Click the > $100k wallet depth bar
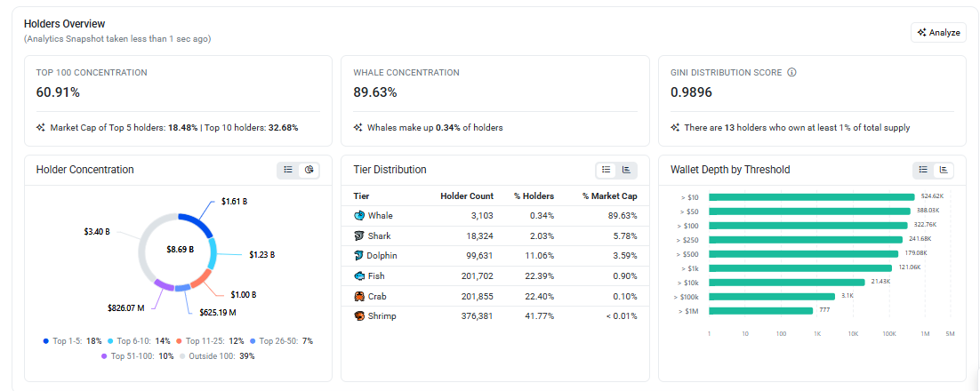The width and height of the screenshot is (980, 391). pos(772,296)
